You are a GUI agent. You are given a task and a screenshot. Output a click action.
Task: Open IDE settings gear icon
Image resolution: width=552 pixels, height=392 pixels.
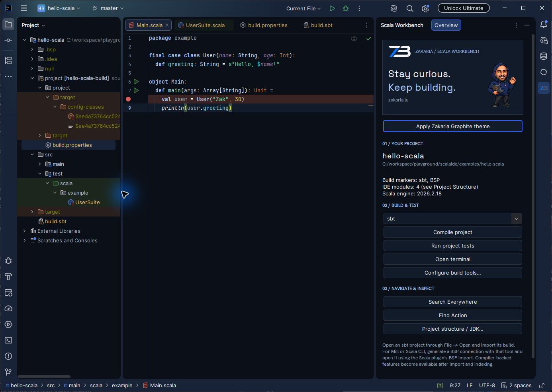(425, 8)
